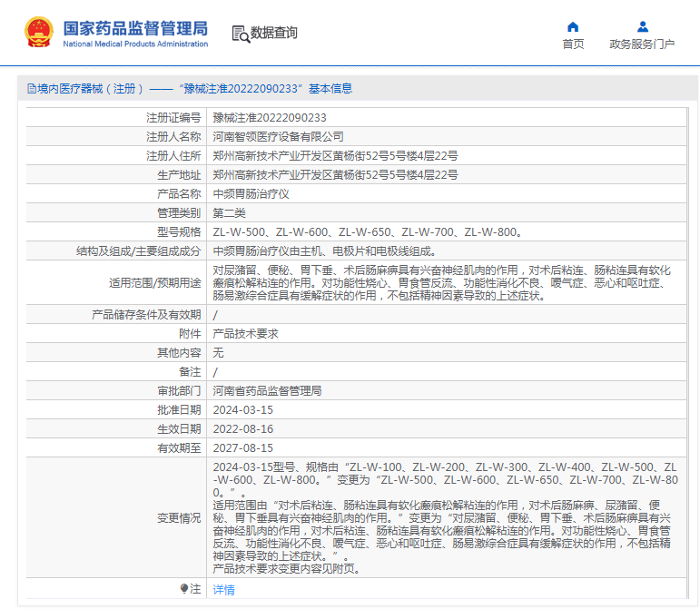Click product name 中频胃肠治疗仪
The width and height of the screenshot is (700, 609).
point(251,194)
